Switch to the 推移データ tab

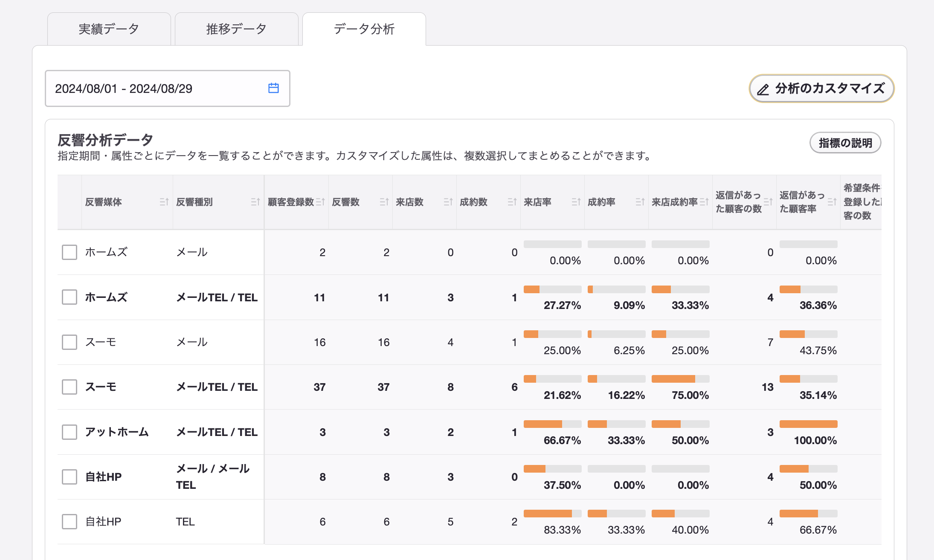pyautogui.click(x=237, y=29)
